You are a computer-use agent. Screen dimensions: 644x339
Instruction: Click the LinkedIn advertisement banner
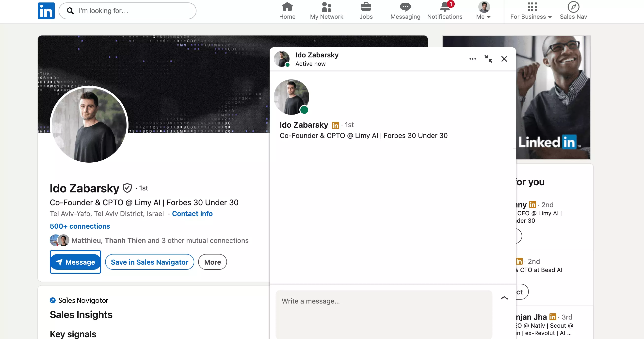coord(553,97)
